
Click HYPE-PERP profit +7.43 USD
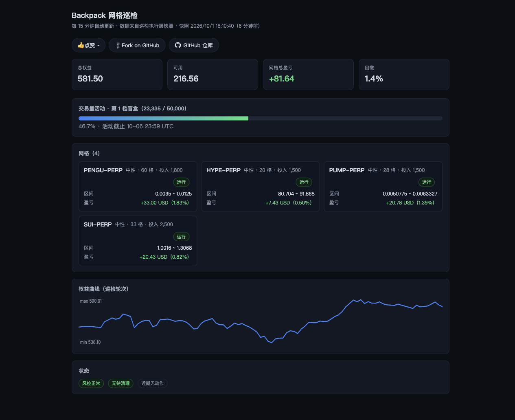click(x=289, y=202)
